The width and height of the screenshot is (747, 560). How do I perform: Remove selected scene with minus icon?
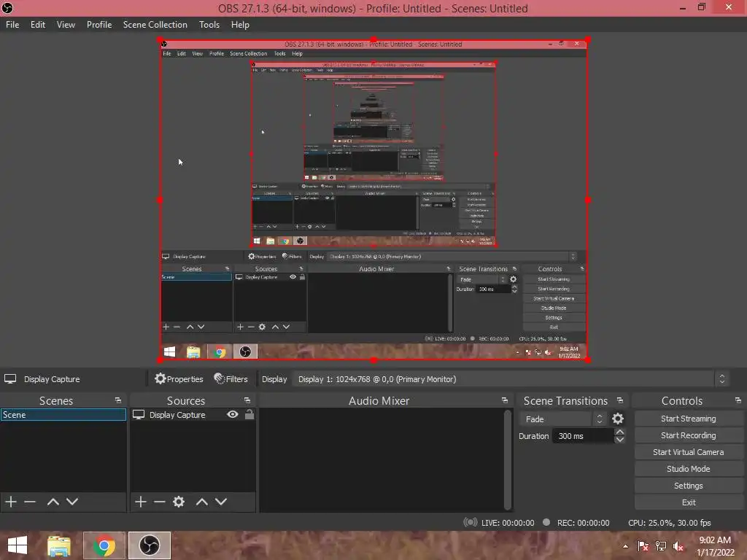30,502
